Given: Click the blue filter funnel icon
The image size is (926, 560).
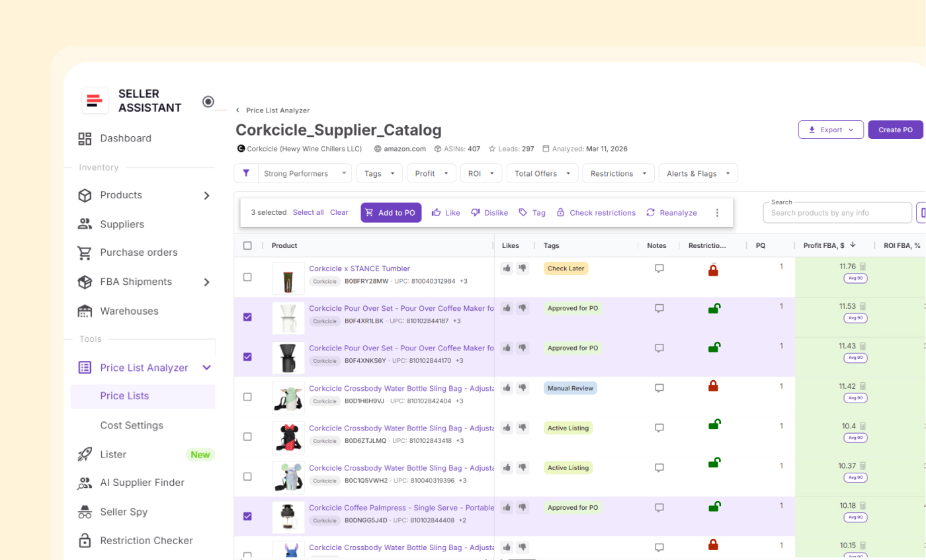Looking at the screenshot, I should tap(245, 173).
